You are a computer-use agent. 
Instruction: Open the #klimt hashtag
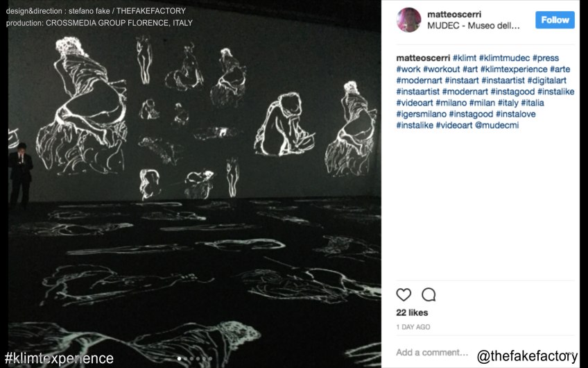[465, 58]
